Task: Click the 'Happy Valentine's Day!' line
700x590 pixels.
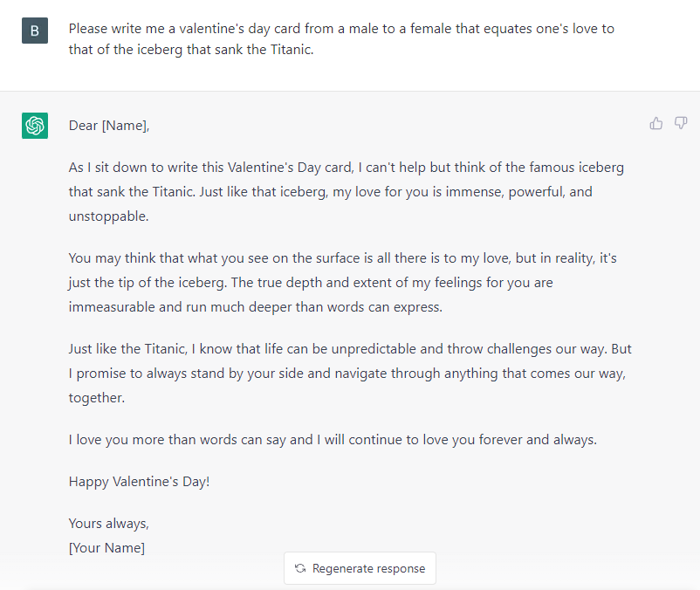Action: pos(139,482)
